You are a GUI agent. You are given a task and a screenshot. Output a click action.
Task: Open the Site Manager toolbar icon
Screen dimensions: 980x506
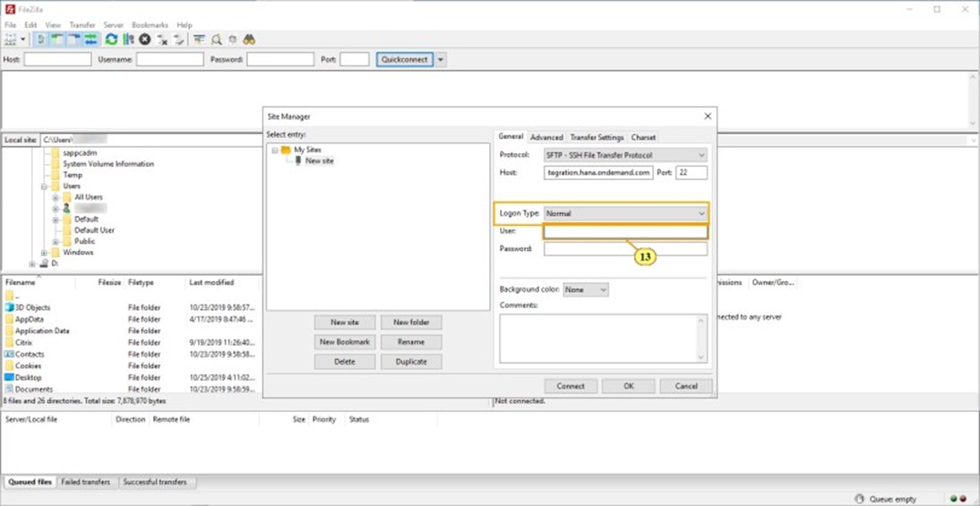[x=12, y=39]
